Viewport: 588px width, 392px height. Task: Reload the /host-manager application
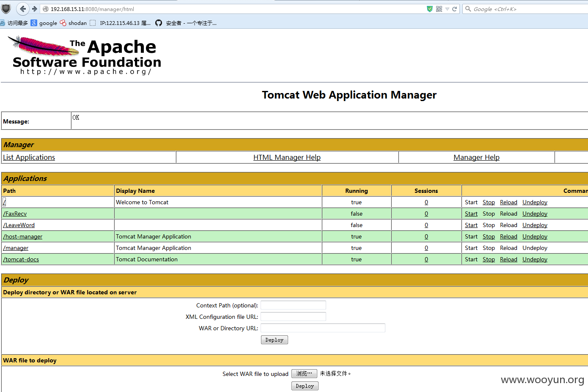[x=508, y=236]
